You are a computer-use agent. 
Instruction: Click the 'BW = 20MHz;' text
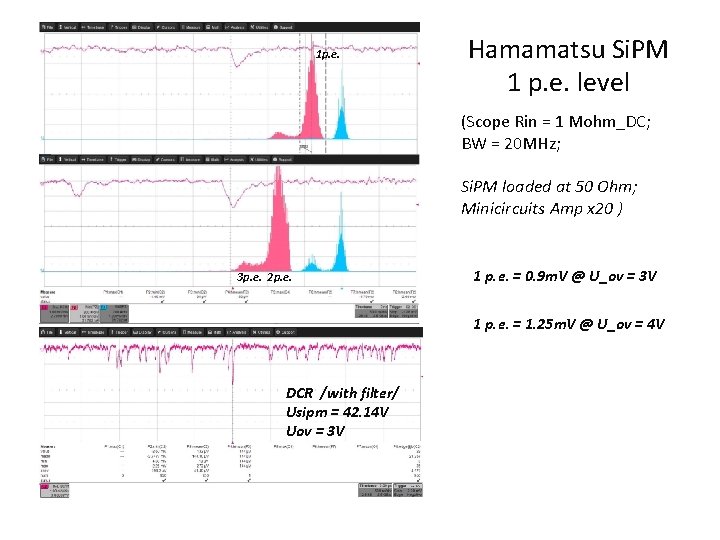(x=511, y=144)
